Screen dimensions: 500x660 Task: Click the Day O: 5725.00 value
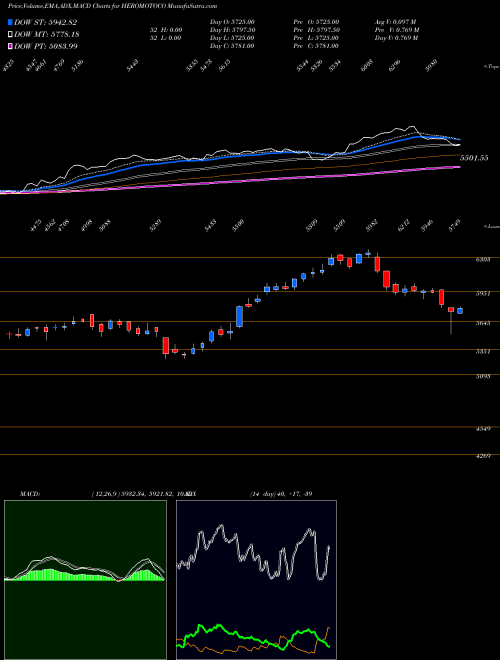click(232, 22)
